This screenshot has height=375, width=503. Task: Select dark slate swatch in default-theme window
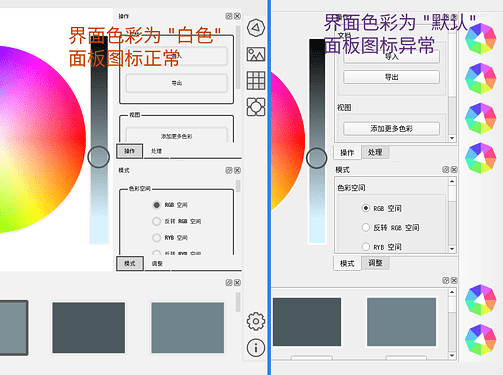point(307,322)
